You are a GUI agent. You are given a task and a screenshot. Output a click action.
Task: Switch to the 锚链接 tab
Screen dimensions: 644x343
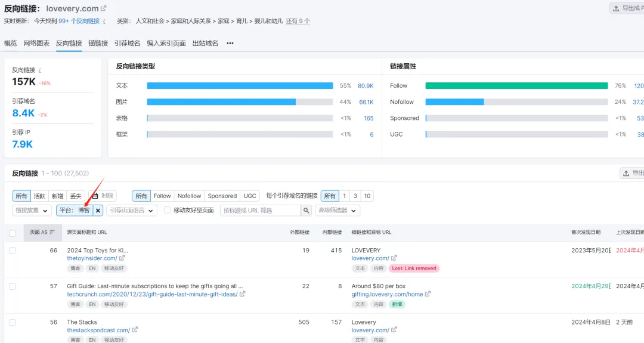pyautogui.click(x=98, y=43)
